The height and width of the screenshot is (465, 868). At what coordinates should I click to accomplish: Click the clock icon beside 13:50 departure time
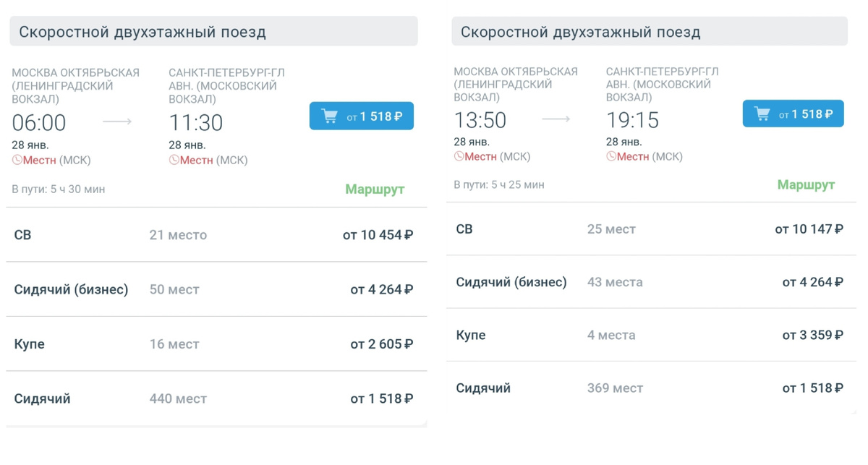[x=460, y=155]
